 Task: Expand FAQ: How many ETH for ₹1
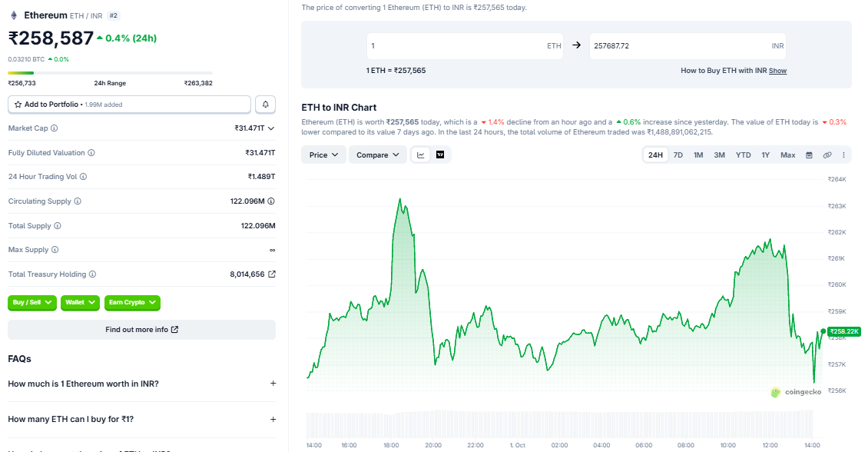pos(141,419)
